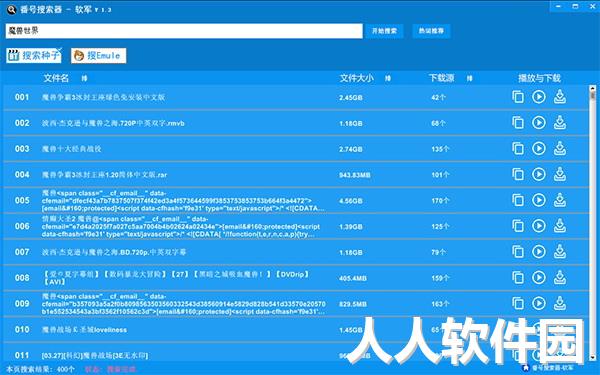Download the row 002 file
The width and height of the screenshot is (600, 375).
click(x=560, y=123)
